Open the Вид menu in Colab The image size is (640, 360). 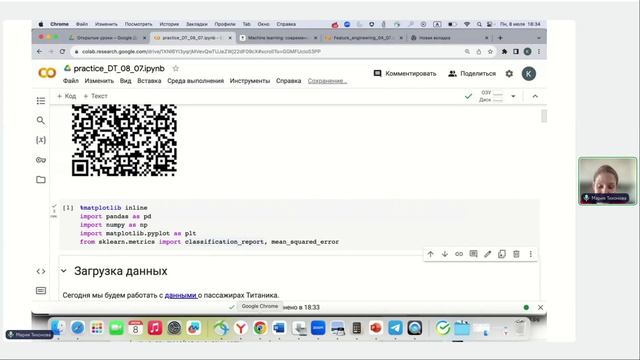pyautogui.click(x=125, y=81)
